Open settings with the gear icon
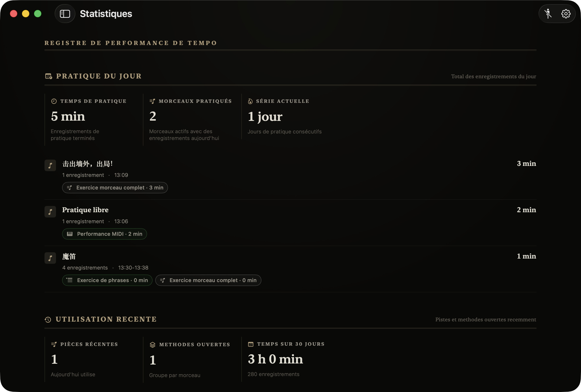The width and height of the screenshot is (581, 392). 566,14
